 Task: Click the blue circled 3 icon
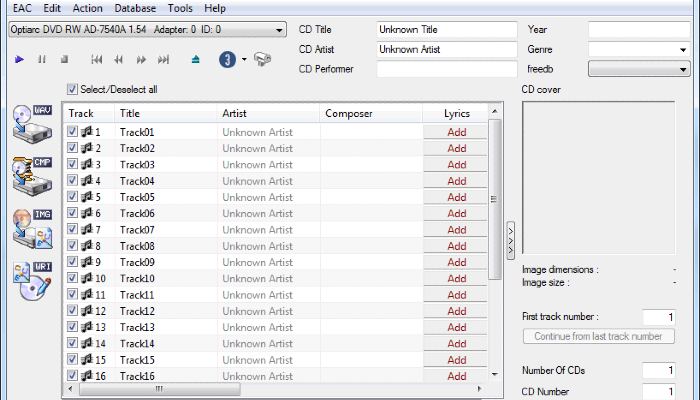[227, 59]
